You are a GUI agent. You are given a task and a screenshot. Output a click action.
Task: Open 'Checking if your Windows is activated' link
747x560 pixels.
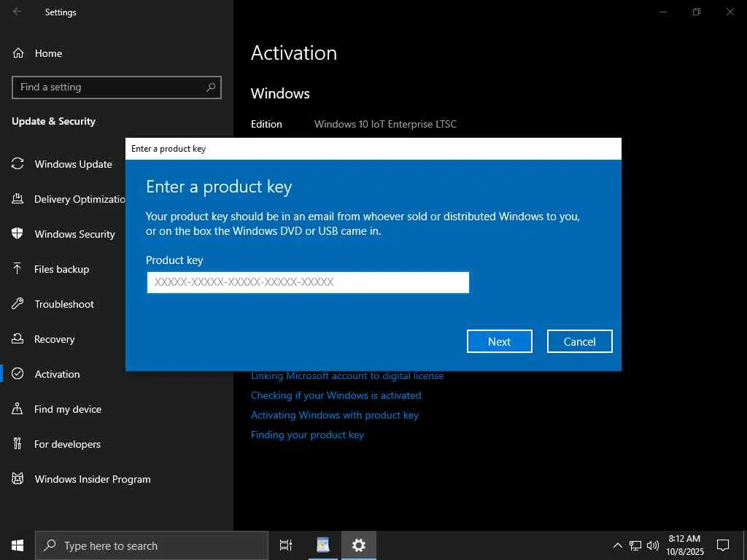pyautogui.click(x=336, y=395)
